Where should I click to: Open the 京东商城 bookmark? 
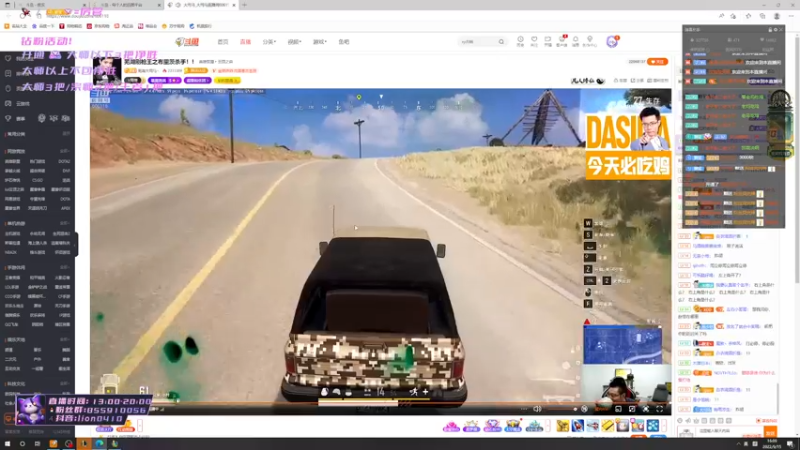point(98,26)
